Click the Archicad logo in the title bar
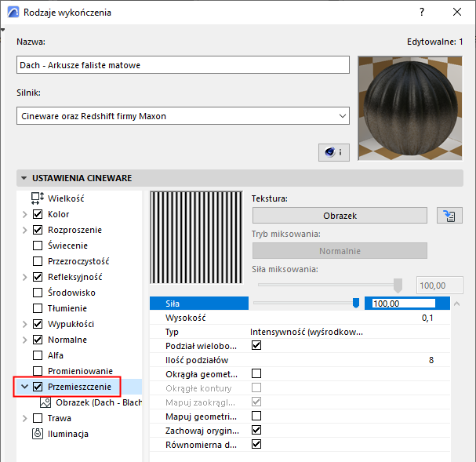476x462 pixels. [x=13, y=13]
